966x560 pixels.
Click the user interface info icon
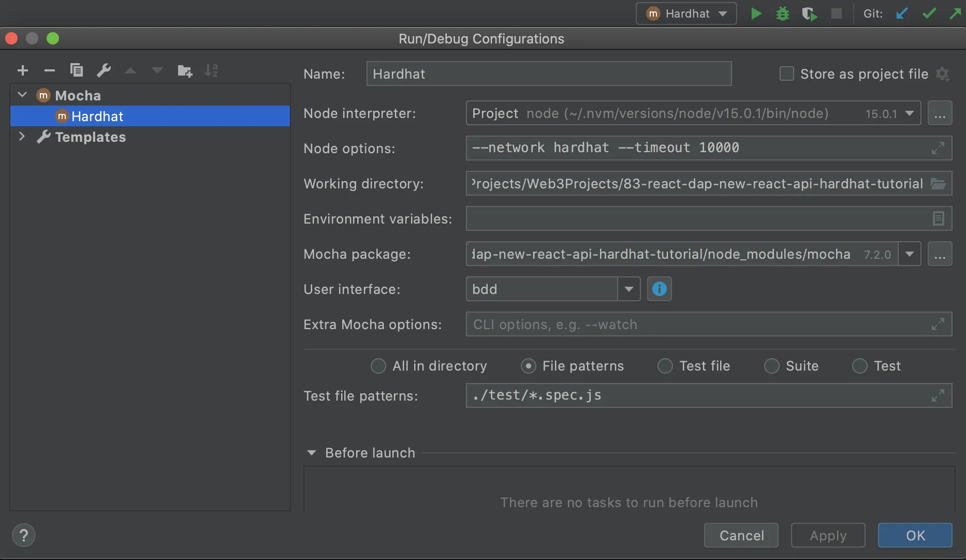[659, 289]
